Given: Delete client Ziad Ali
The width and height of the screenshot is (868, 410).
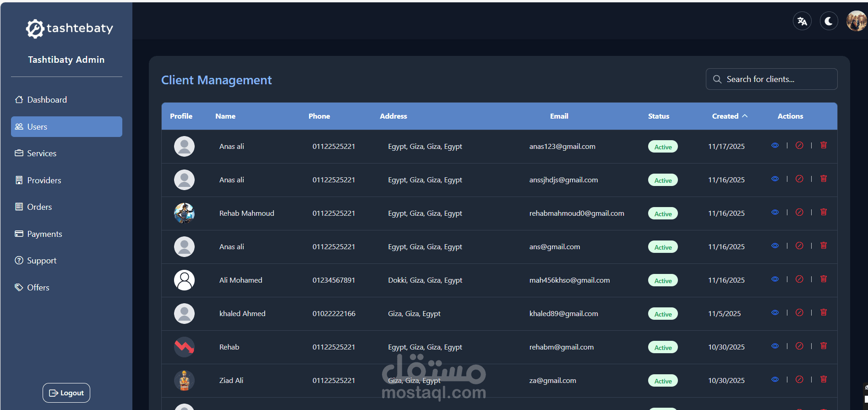Looking at the screenshot, I should (x=824, y=379).
